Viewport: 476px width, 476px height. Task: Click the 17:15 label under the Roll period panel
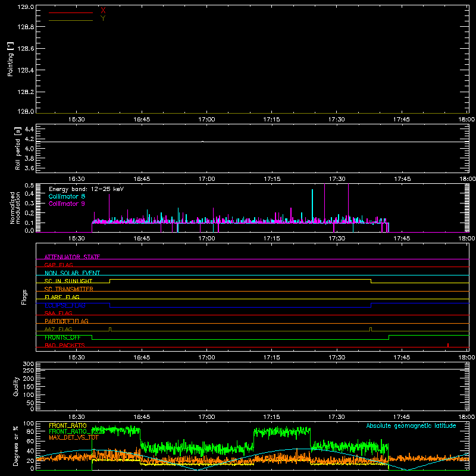[x=272, y=179]
